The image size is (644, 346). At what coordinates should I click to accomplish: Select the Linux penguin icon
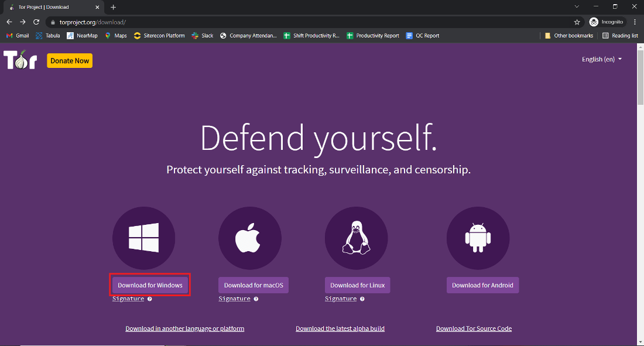coord(357,238)
